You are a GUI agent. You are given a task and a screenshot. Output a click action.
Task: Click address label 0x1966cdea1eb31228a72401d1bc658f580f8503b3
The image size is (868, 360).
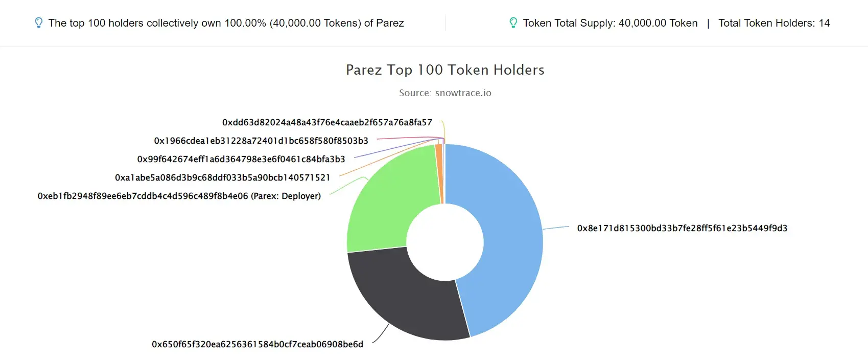(261, 141)
